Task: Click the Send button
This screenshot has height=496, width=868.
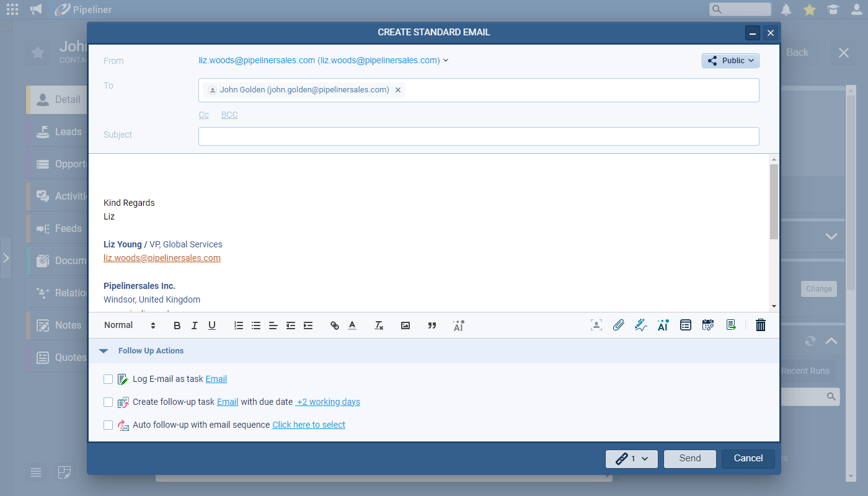Action: pyautogui.click(x=689, y=458)
